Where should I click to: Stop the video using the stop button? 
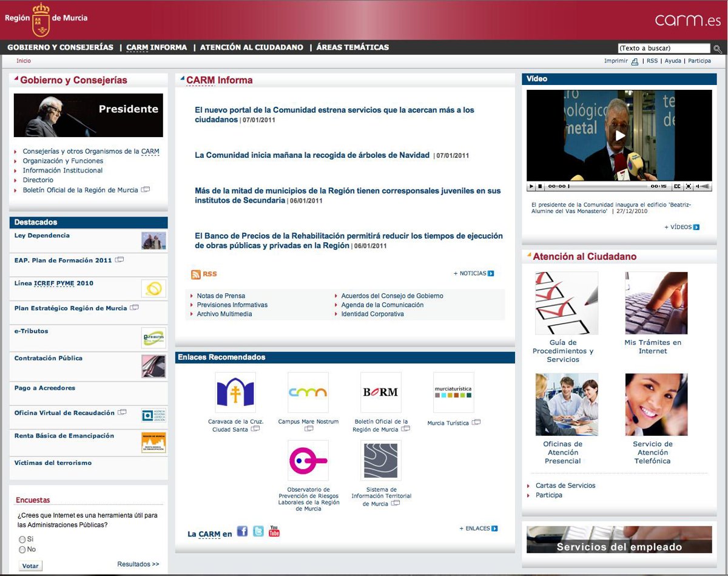pos(540,186)
